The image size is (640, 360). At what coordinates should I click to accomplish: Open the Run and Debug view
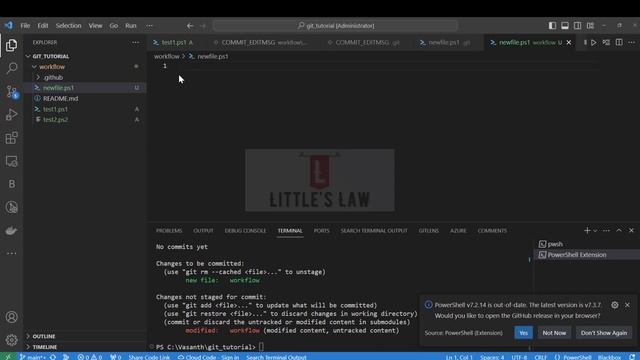(x=11, y=115)
